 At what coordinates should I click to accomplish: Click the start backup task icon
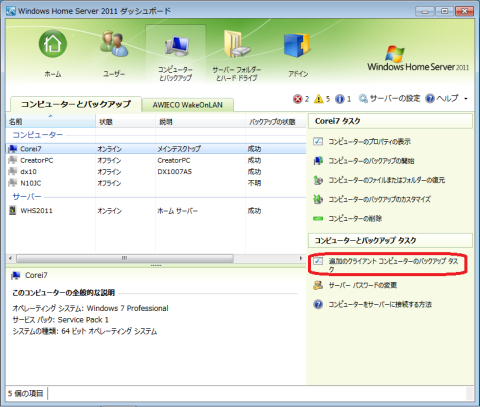(x=318, y=161)
